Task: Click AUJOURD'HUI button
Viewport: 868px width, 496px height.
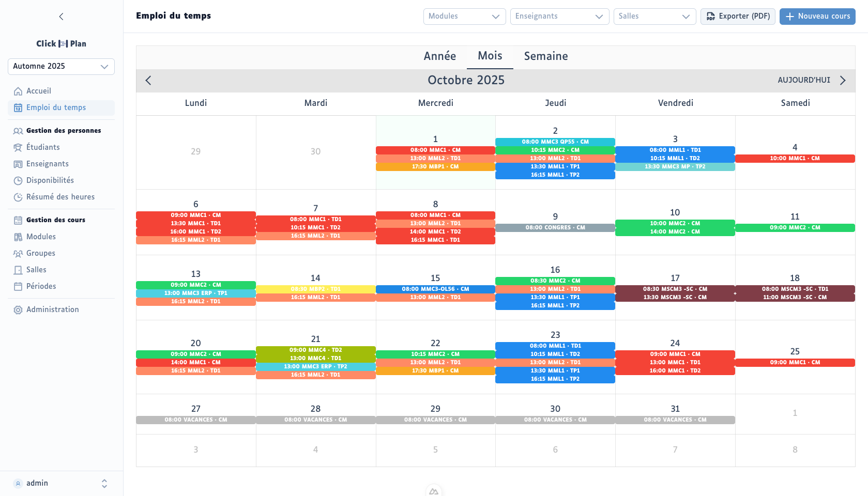Action: point(804,81)
